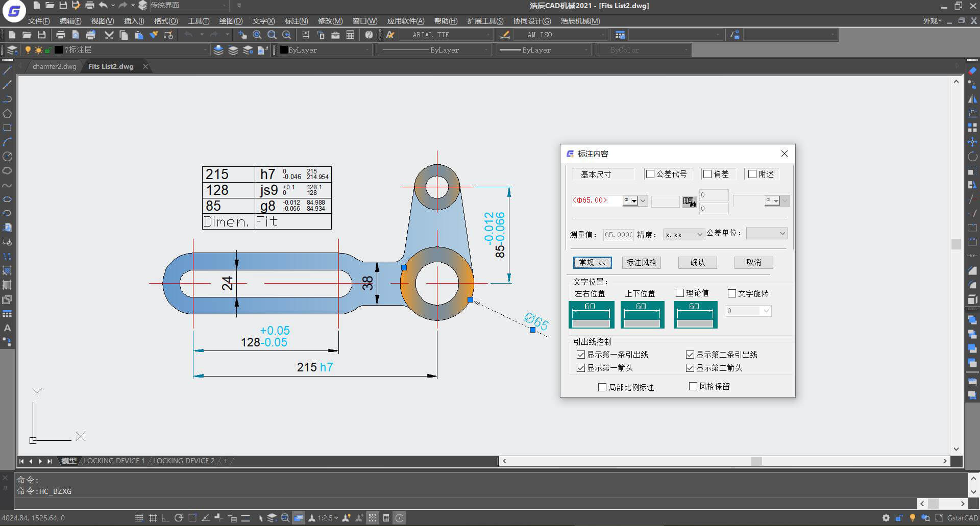Enable the 公差代号 checkbox
The width and height of the screenshot is (980, 526).
coord(650,174)
